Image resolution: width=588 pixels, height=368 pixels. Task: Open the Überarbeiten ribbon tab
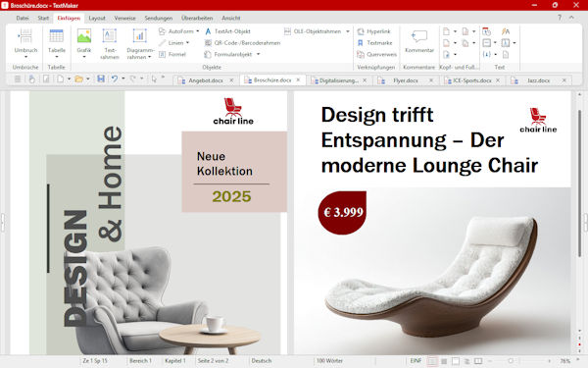tap(197, 18)
